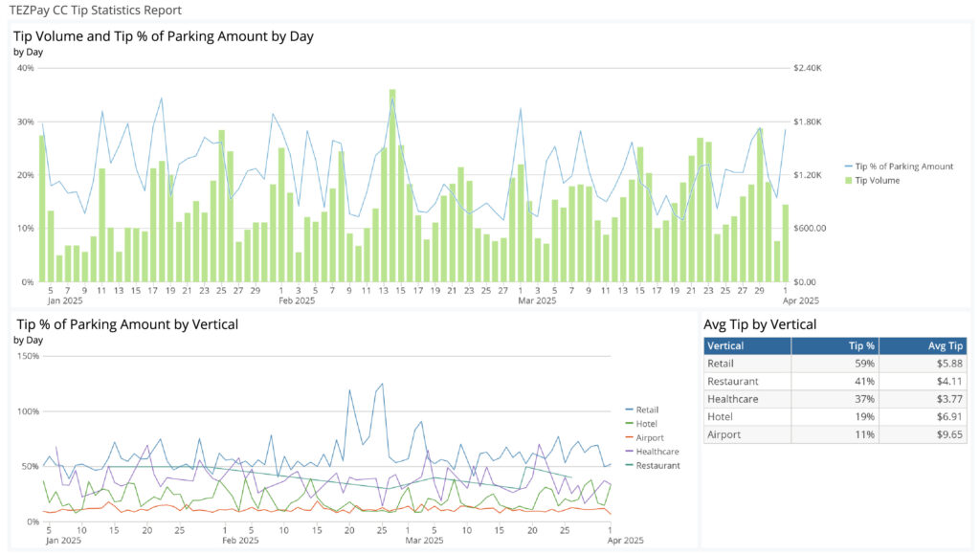The width and height of the screenshot is (980, 554).
Task: Click the Tip % by Vertical chart title
Action: point(126,324)
